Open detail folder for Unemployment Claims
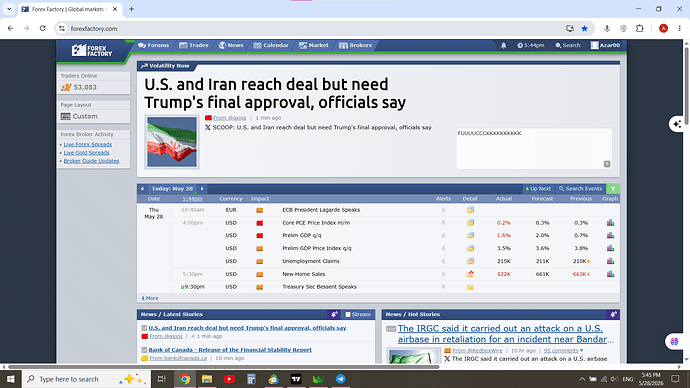 pos(470,261)
